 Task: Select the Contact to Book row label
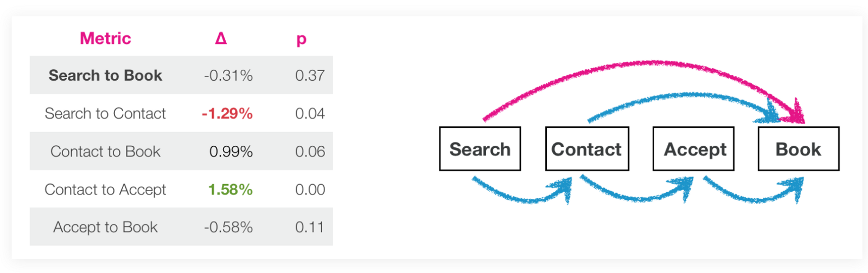105,151
